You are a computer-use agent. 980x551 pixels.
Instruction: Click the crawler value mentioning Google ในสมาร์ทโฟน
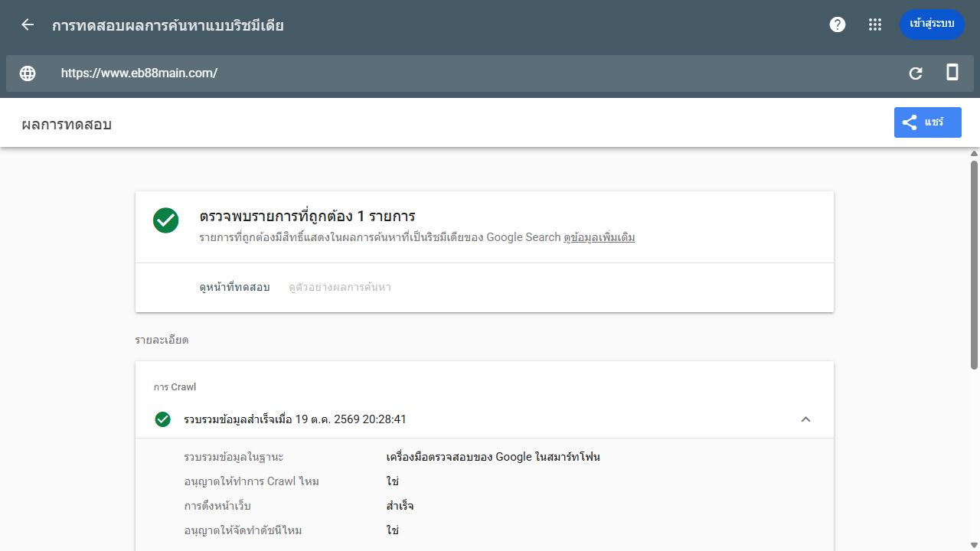493,458
